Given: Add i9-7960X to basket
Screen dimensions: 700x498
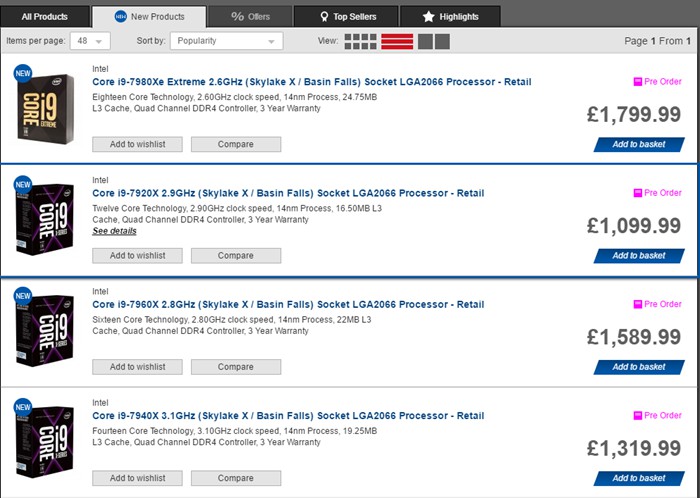Looking at the screenshot, I should click(x=639, y=367).
